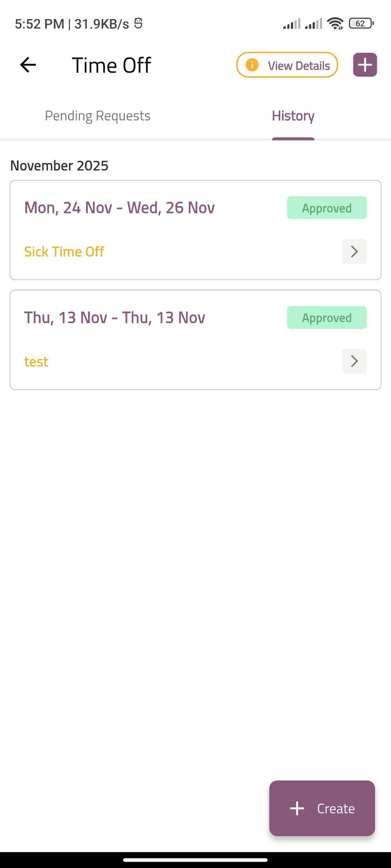The height and width of the screenshot is (868, 391).
Task: Tap the first signal strength icon
Action: 292,24
